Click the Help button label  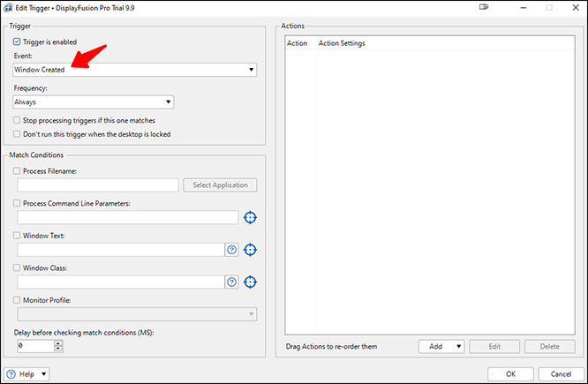[x=26, y=374]
